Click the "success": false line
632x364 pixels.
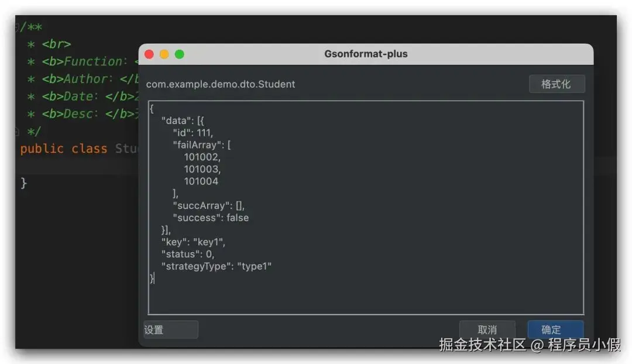pyautogui.click(x=211, y=218)
